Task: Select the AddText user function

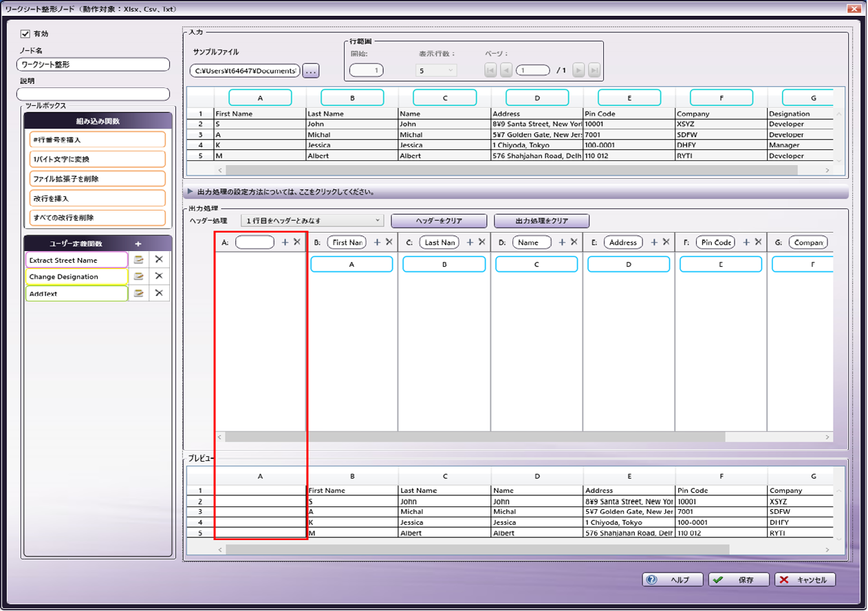Action: pyautogui.click(x=77, y=293)
